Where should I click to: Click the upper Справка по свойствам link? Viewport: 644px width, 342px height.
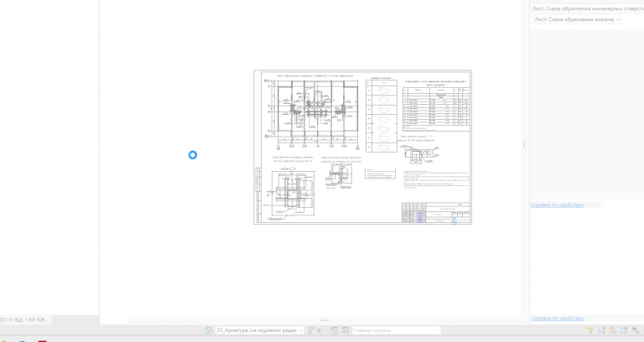click(557, 205)
